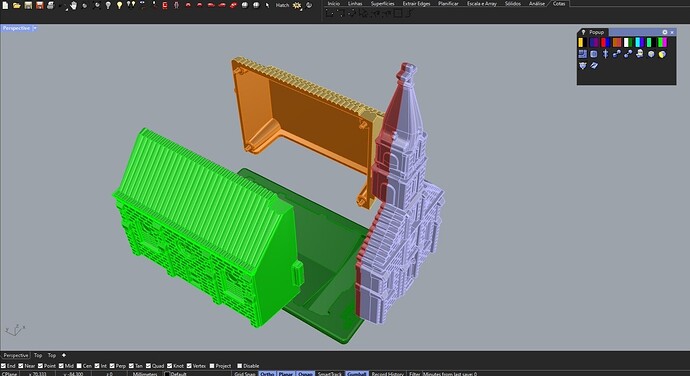
Task: Switch to the Linhas toolbar tab
Action: point(355,3)
